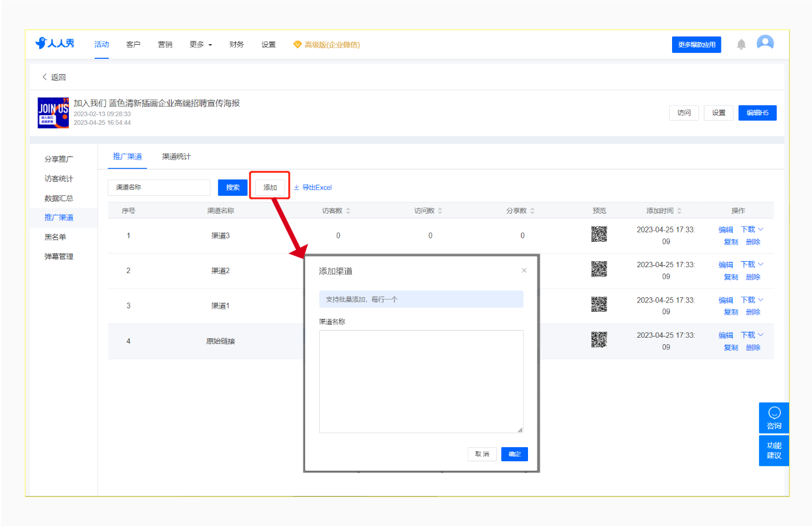Image resolution: width=812 pixels, height=526 pixels.
Task: Click the 返回 link
Action: tap(58, 77)
